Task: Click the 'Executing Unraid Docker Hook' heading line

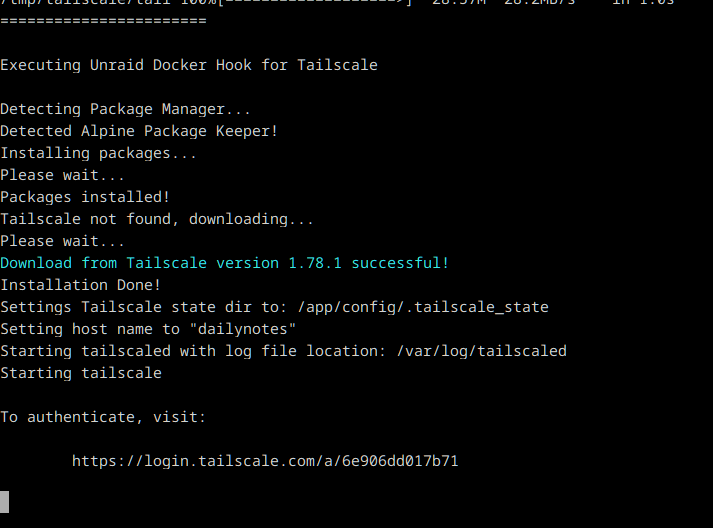Action: (x=189, y=65)
